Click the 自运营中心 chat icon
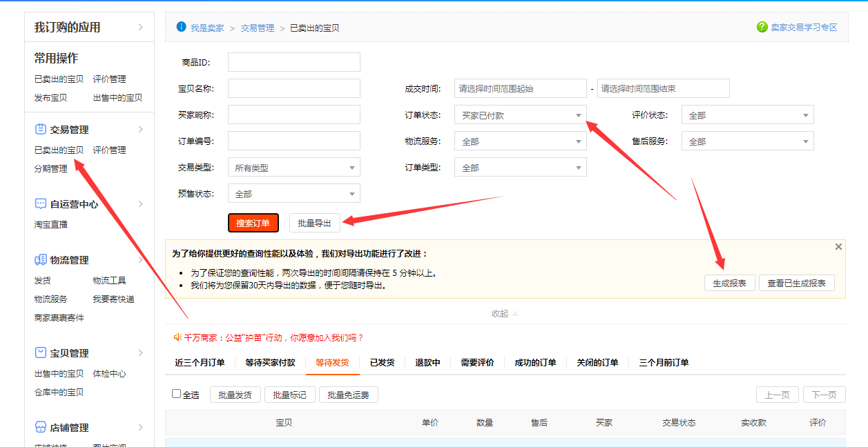Viewport: 868px width, 447px height. (41, 204)
